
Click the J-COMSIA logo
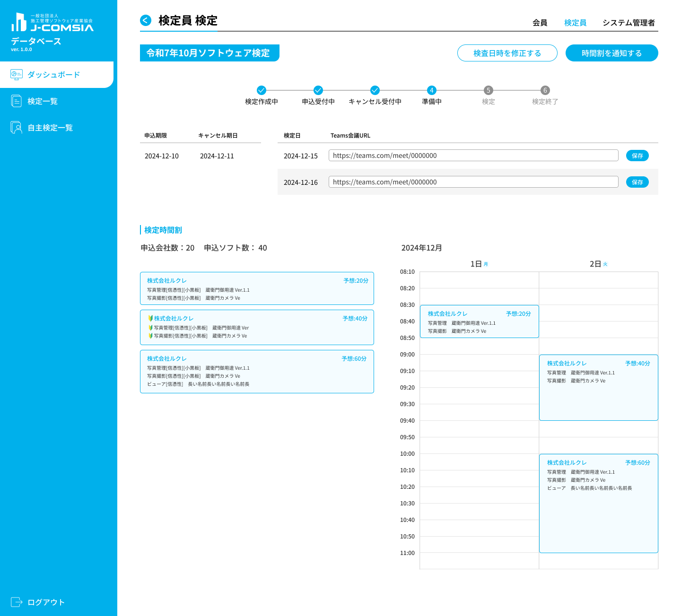[x=52, y=23]
